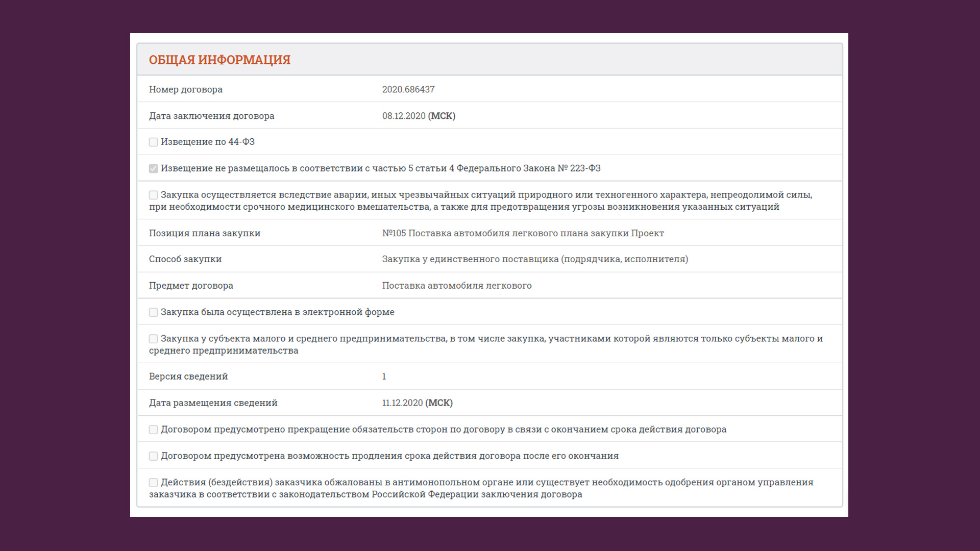The height and width of the screenshot is (551, 980).
Task: Click the contract number 2020.686437
Action: pyautogui.click(x=408, y=89)
